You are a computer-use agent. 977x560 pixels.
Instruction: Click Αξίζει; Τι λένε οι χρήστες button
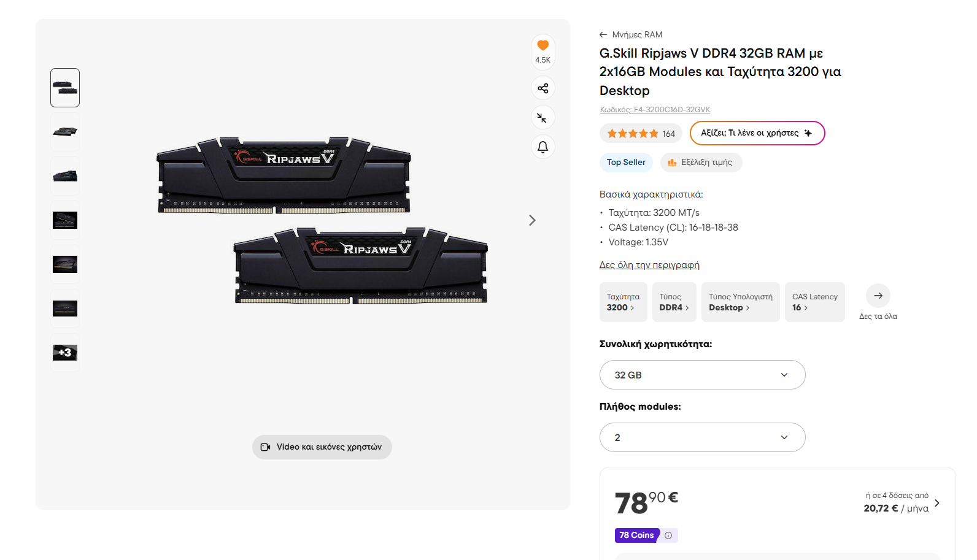point(757,133)
